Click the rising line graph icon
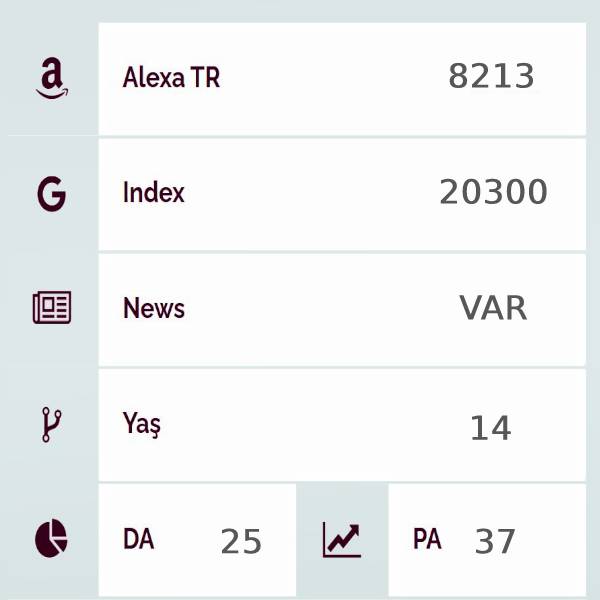 point(342,540)
